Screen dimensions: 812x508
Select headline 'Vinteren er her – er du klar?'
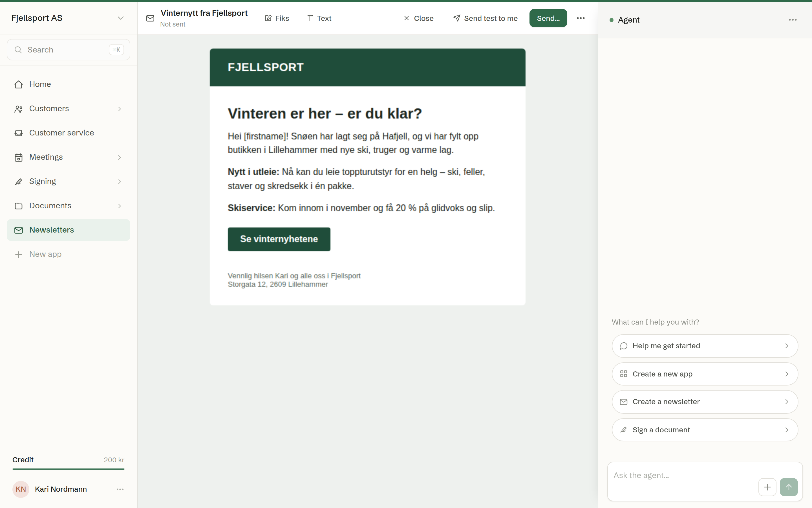click(x=325, y=113)
